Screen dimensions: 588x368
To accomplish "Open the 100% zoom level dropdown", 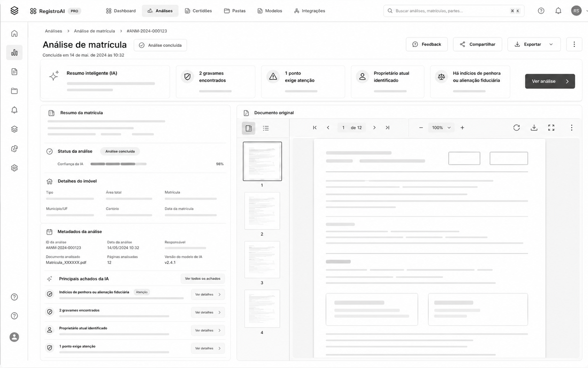I will pyautogui.click(x=441, y=128).
